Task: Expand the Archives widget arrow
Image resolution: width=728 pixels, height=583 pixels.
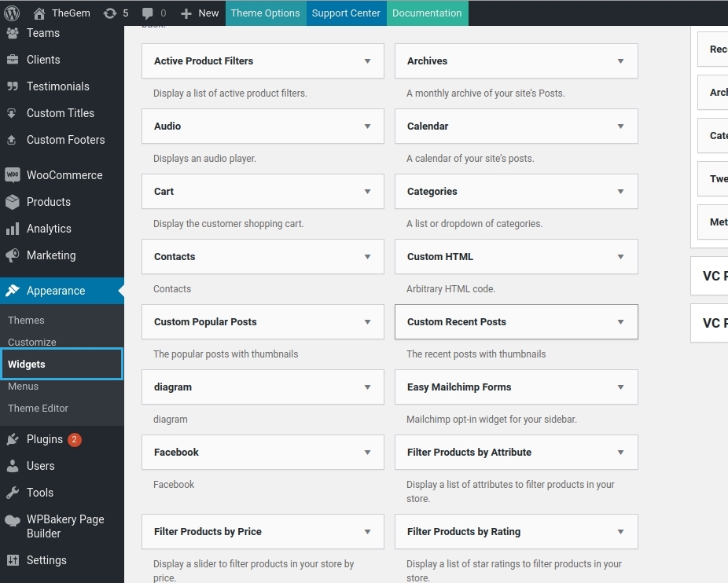Action: point(620,61)
